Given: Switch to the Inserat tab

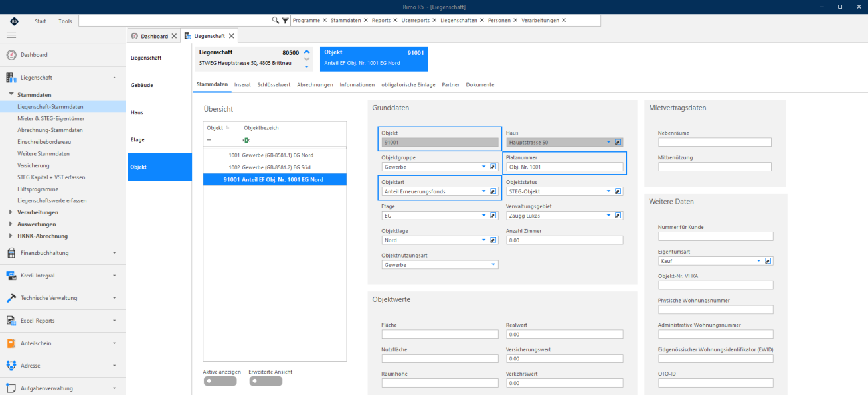Looking at the screenshot, I should [242, 85].
